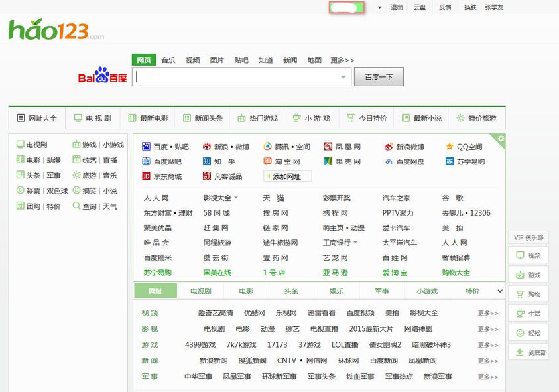Image resolution: width=559 pixels, height=392 pixels.
Task: Click the 游戏 gamepad icon in right sidebar
Action: click(520, 275)
